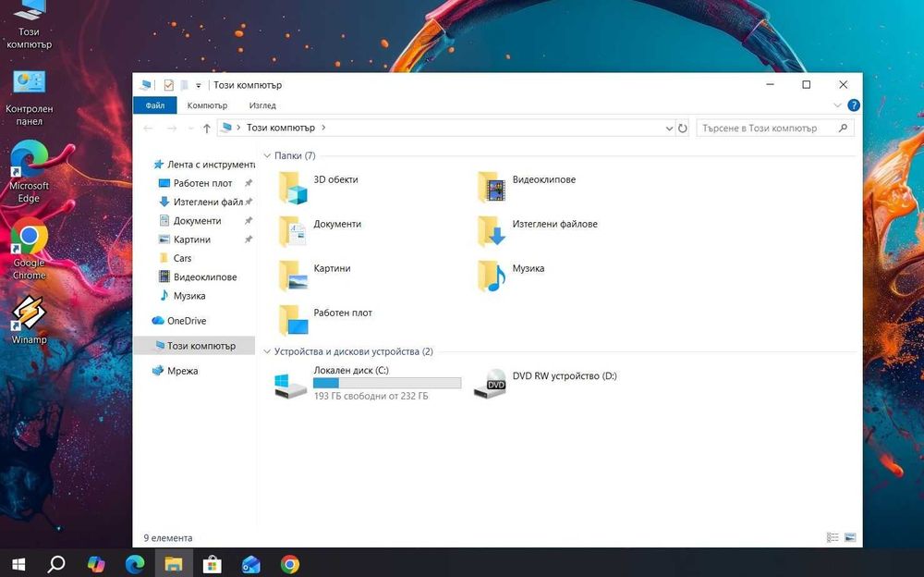Open the customize quick access toolbar dropdown
This screenshot has height=577, width=924.
(199, 86)
